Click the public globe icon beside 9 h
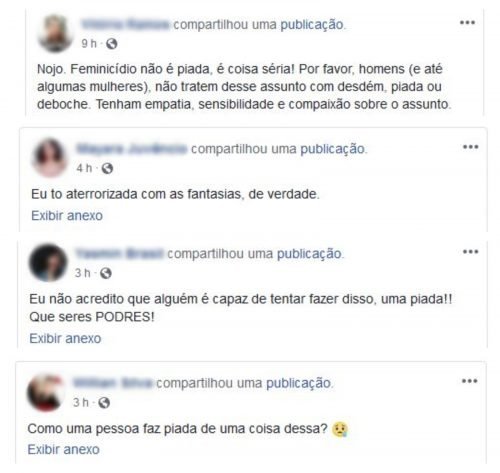Viewport: 500px width, 473px height. click(112, 44)
